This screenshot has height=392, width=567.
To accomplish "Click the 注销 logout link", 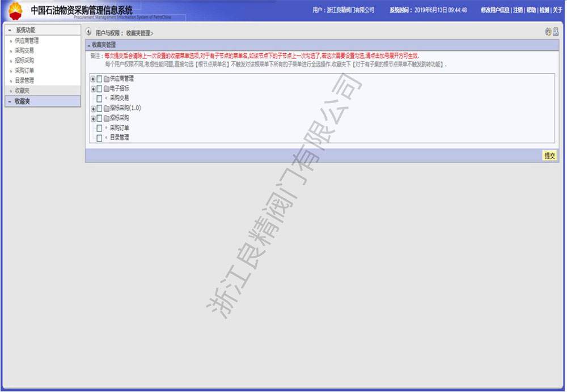I will (x=518, y=10).
